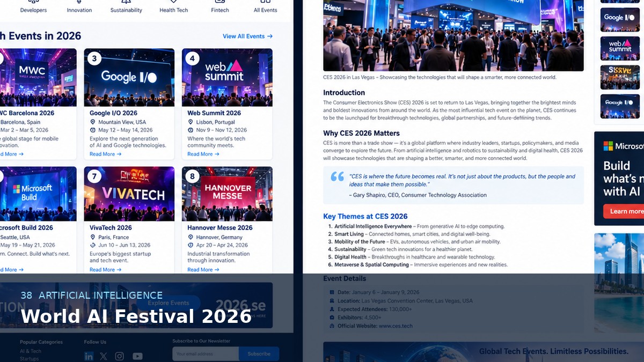Click the location pin icon for Paris, France
The width and height of the screenshot is (644, 362).
93,237
